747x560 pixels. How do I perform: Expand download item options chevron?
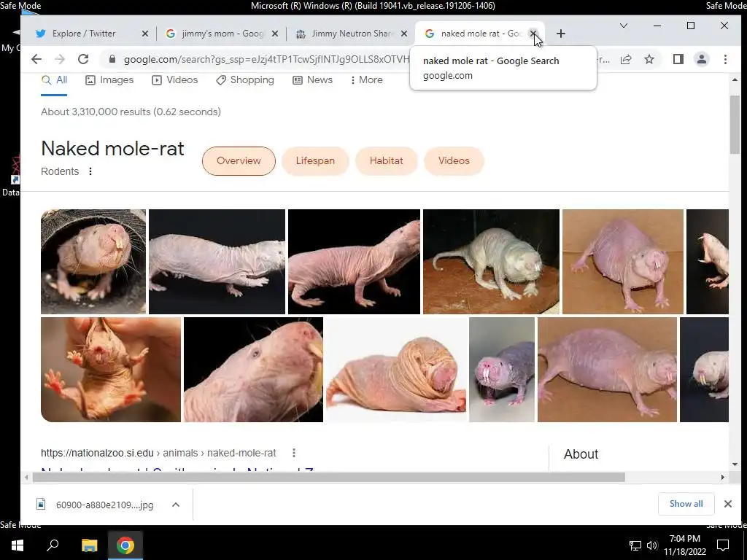pyautogui.click(x=176, y=505)
